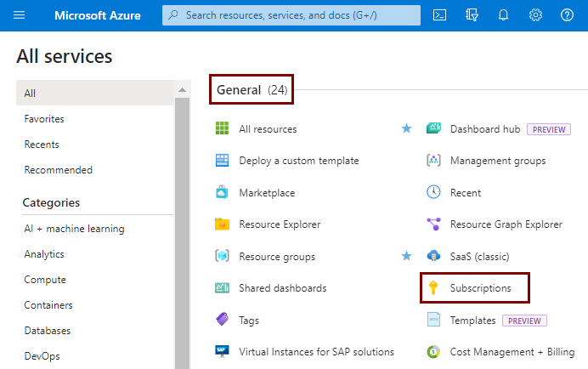Open the Help question mark icon

pyautogui.click(x=567, y=15)
